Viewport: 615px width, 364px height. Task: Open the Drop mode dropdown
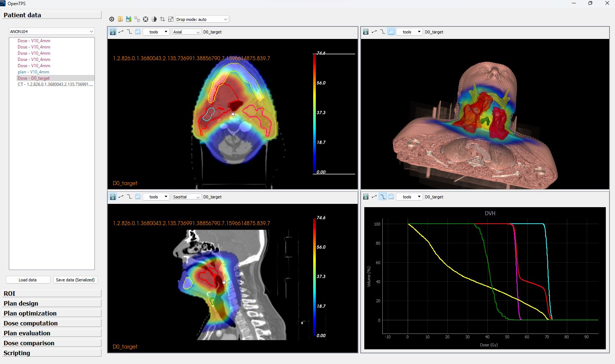click(202, 19)
